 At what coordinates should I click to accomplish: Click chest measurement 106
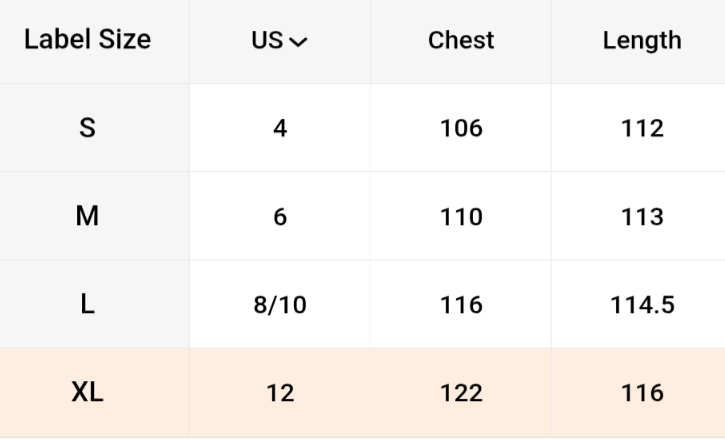coord(461,128)
